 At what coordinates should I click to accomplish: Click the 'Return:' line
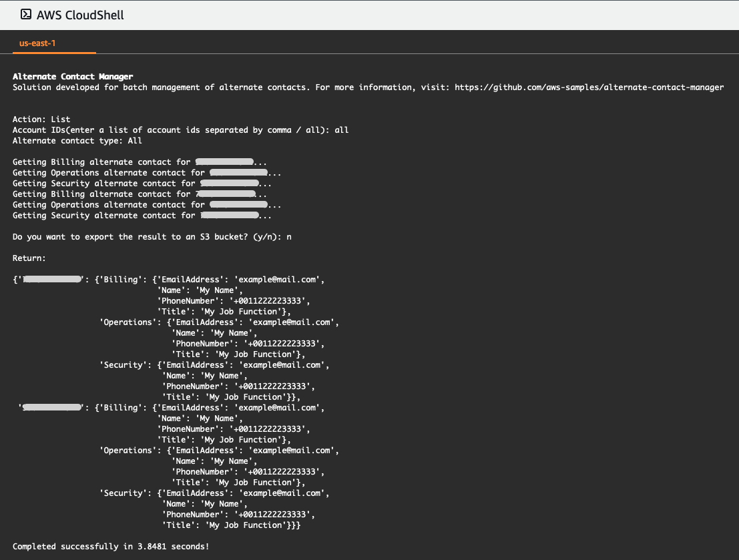click(29, 258)
